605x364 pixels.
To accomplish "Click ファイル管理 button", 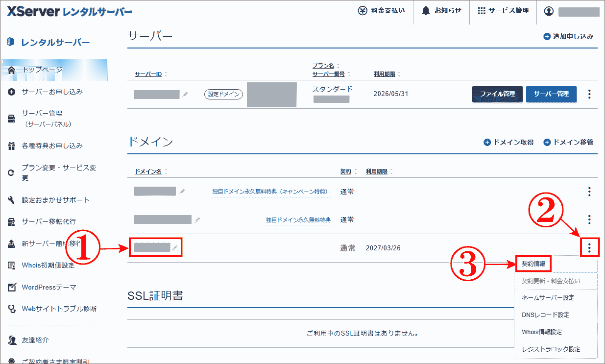I will [497, 94].
